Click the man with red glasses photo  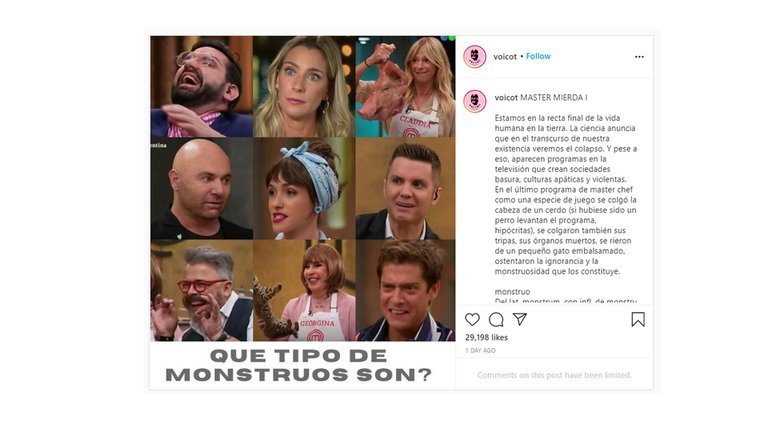pos(202,290)
